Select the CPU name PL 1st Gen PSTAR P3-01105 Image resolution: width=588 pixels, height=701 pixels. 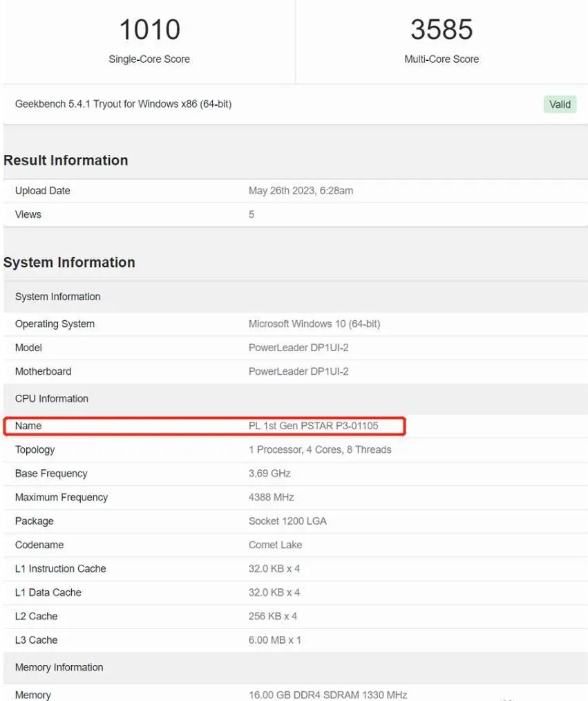313,426
